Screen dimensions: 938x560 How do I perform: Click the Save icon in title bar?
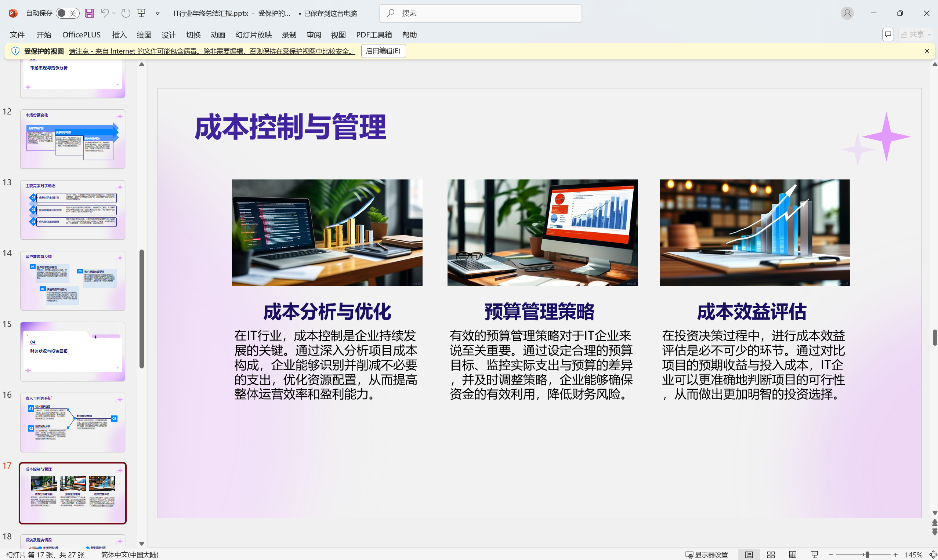[x=89, y=13]
